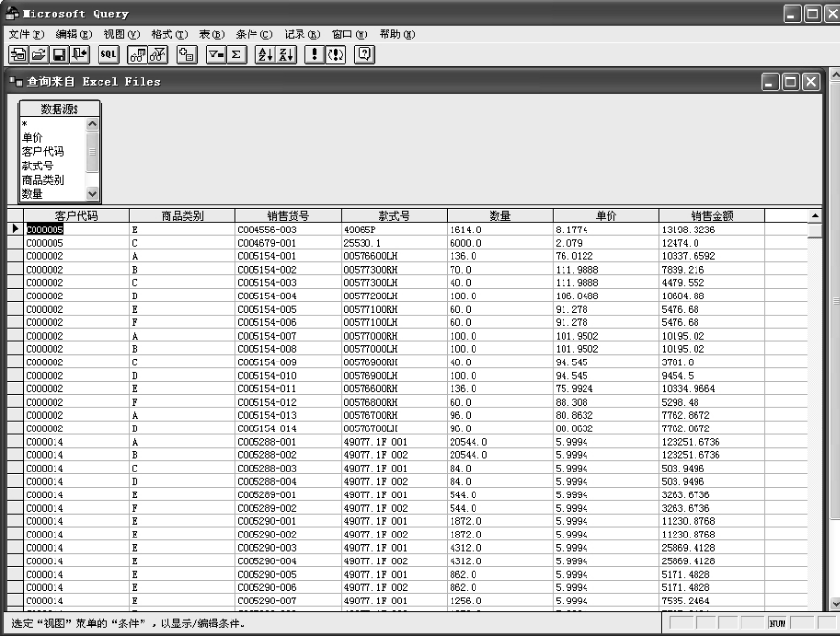Viewport: 840px width, 636px height.
Task: Click cell 10337.6592 in 销售金额 column
Action: (x=712, y=256)
